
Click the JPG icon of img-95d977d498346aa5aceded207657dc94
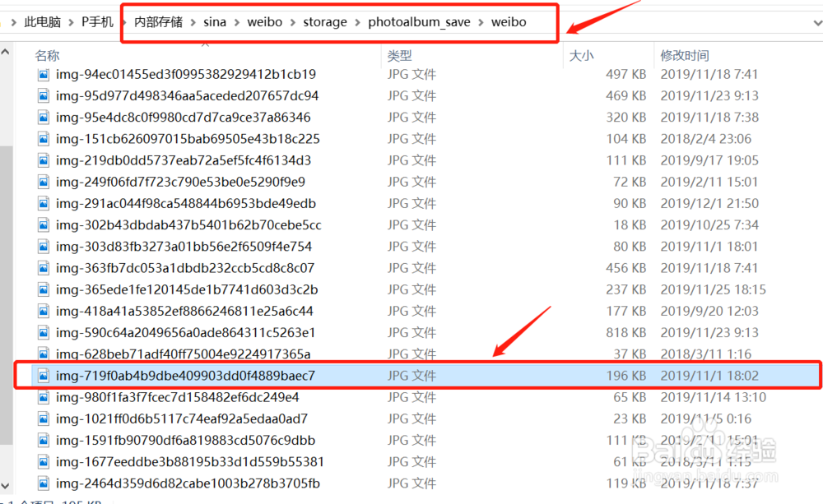(44, 96)
